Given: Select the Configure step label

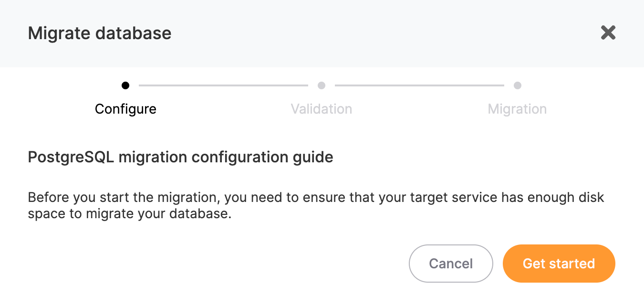Looking at the screenshot, I should click(x=125, y=109).
